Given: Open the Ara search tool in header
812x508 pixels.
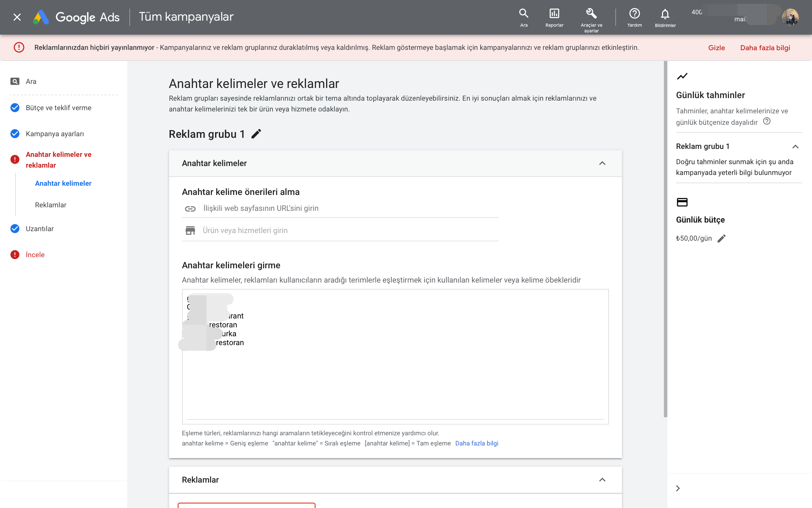Looking at the screenshot, I should pyautogui.click(x=523, y=17).
